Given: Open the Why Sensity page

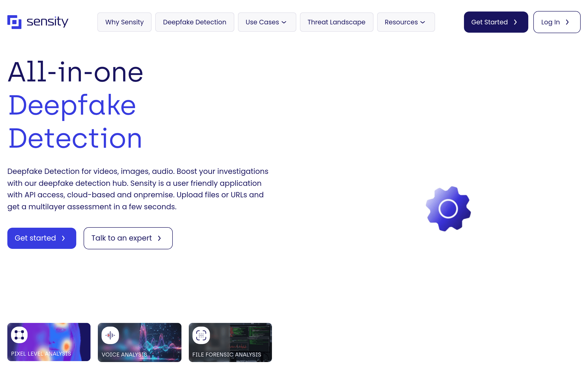Looking at the screenshot, I should point(124,22).
